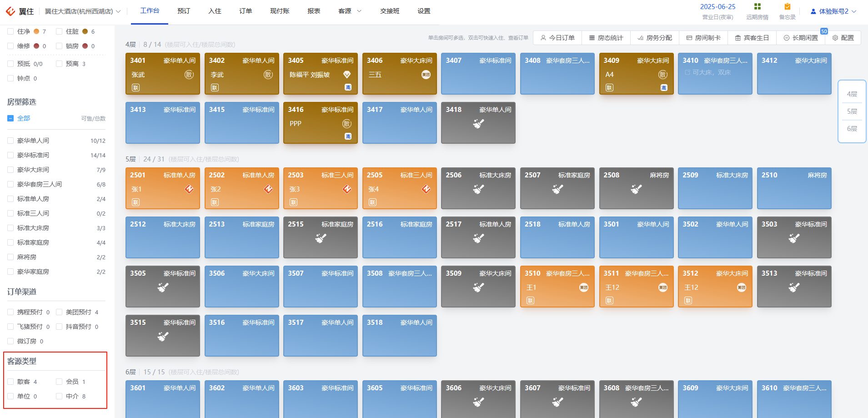Open the 体验账号2 account dropdown

point(833,11)
